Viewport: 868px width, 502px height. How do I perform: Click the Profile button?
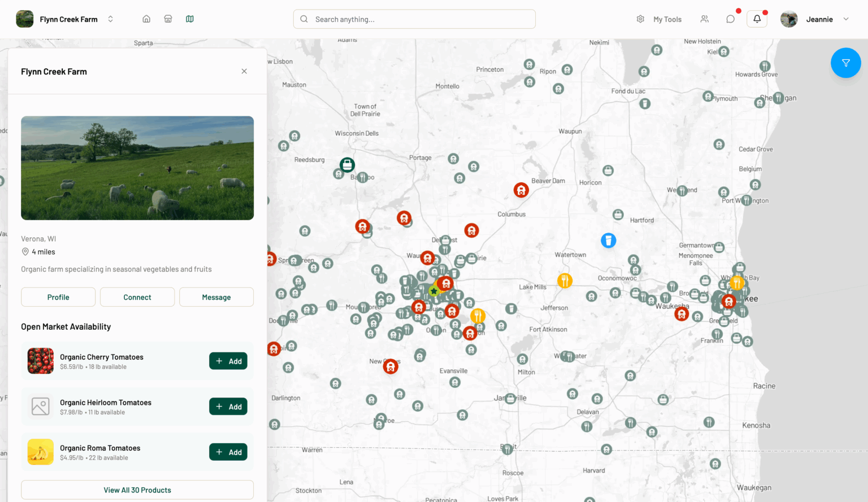(58, 297)
